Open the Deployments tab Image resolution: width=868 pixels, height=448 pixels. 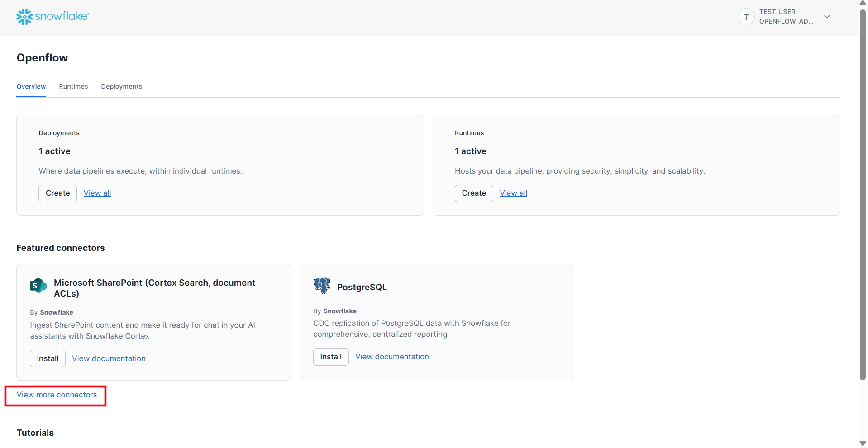coord(122,86)
